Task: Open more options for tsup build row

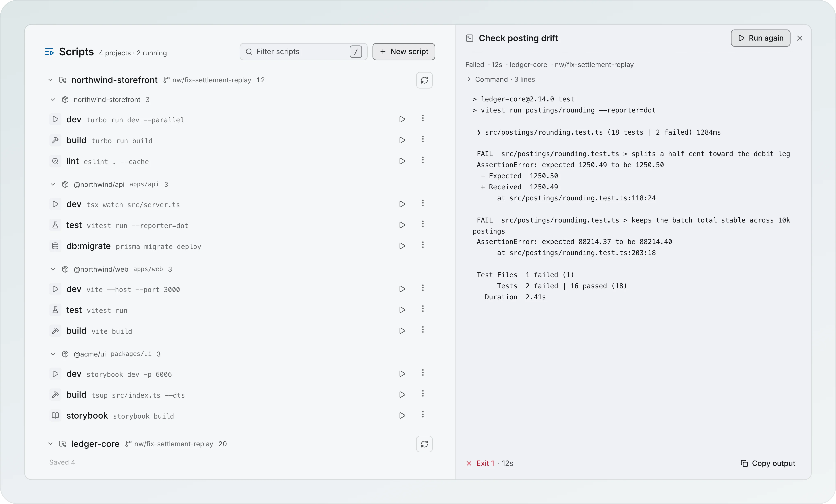Action: click(x=423, y=393)
